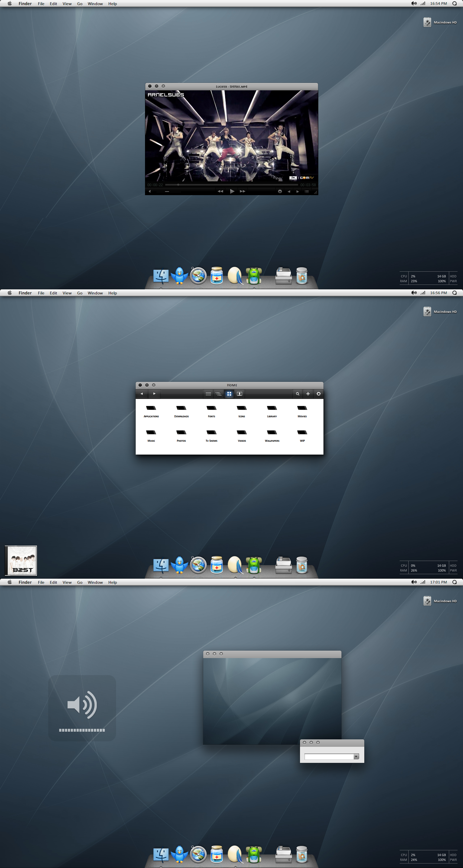Jump ahead on the video seek bar
Image resolution: width=463 pixels, height=868 pixels.
click(x=232, y=185)
